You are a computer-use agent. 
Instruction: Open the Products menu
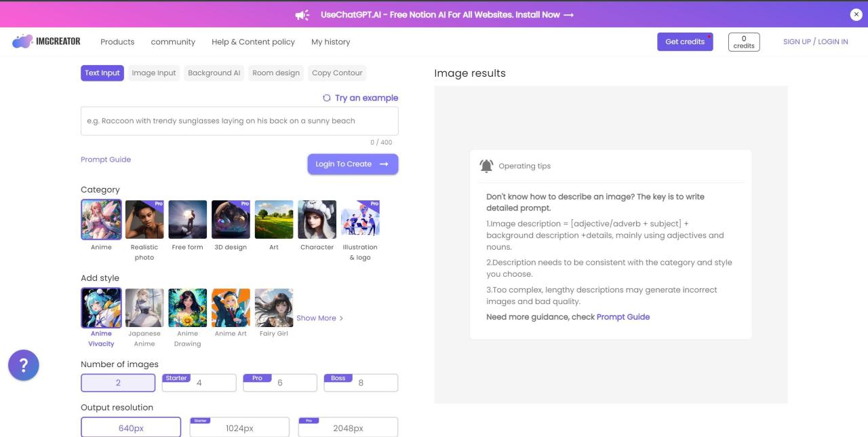click(117, 41)
